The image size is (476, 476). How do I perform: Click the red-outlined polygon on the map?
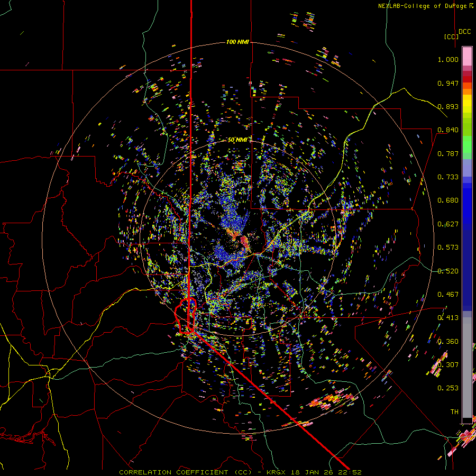(186, 316)
